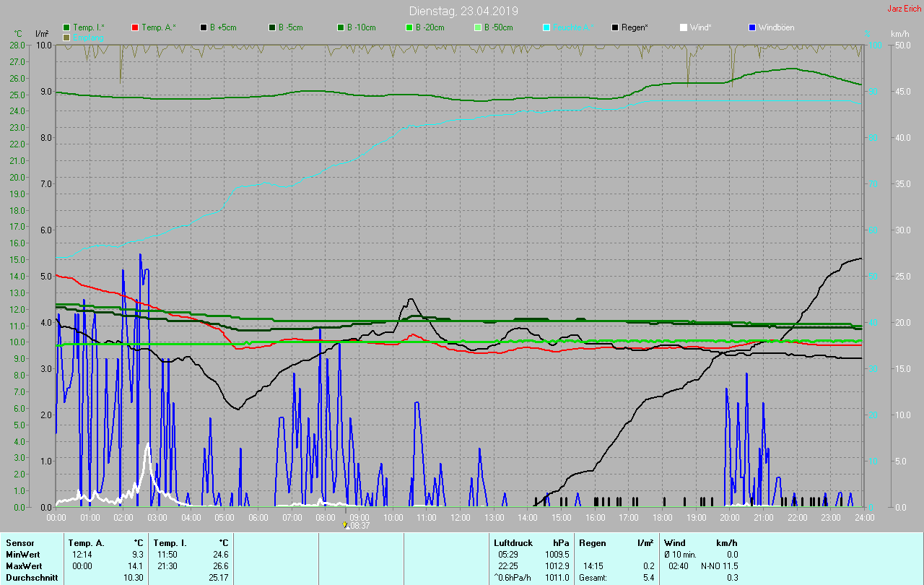The image size is (924, 585).
Task: Click the Temp. I. green legend swatch
Action: 66,27
